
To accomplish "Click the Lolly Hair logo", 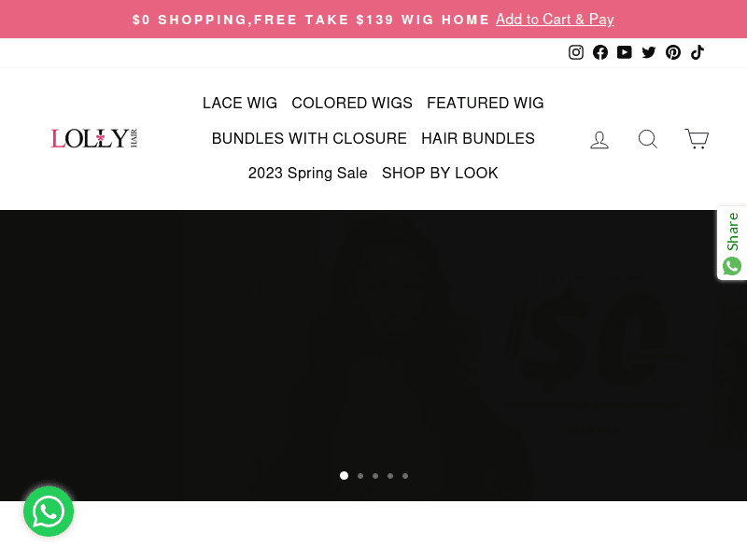I will click(x=94, y=138).
